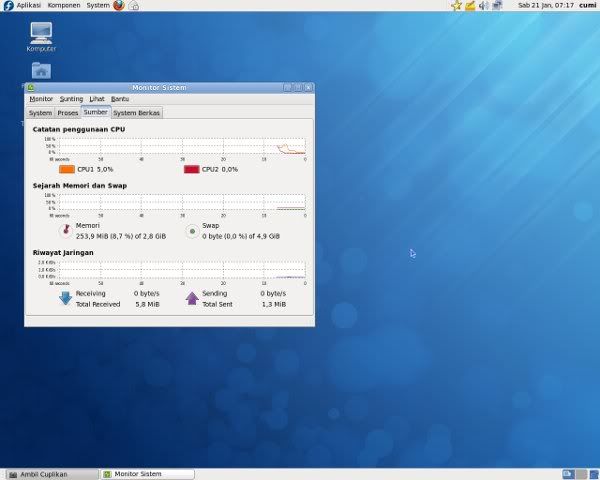Screen dimensions: 600x480
Task: Click the Memori pie color indicator
Action: 66,231
